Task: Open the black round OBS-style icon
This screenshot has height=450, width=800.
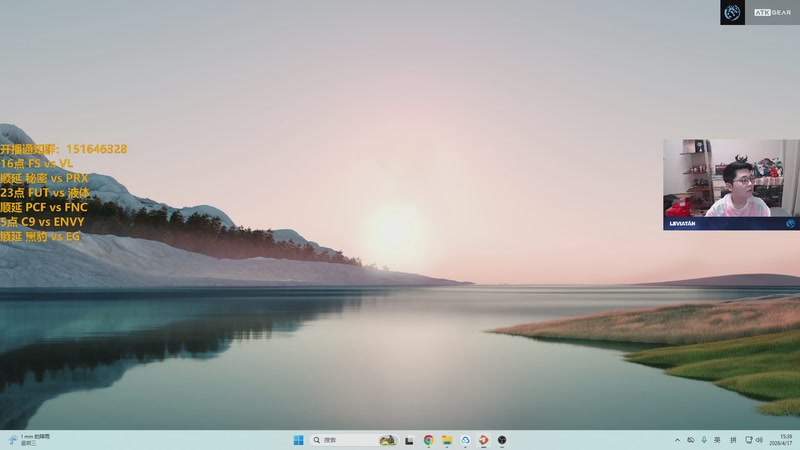Action: coord(502,440)
